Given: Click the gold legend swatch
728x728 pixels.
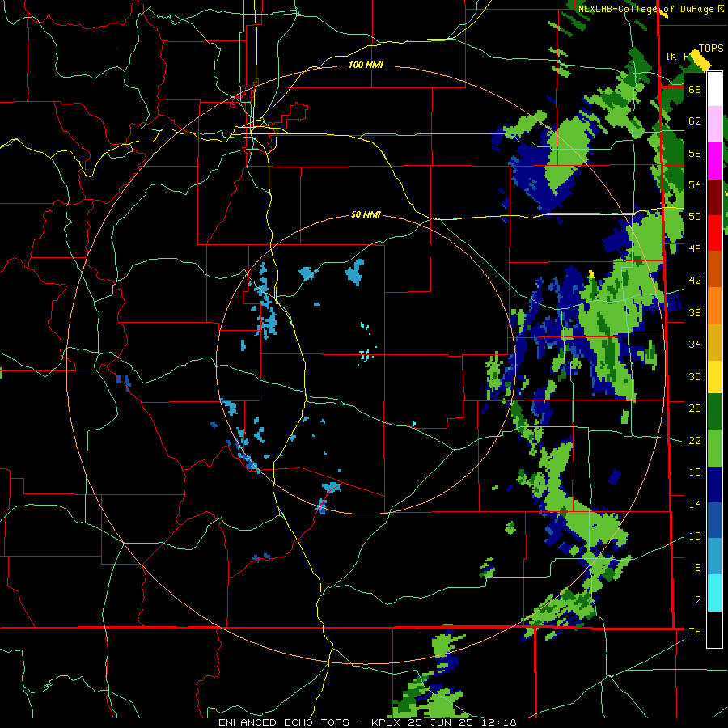Looking at the screenshot, I should tap(714, 343).
